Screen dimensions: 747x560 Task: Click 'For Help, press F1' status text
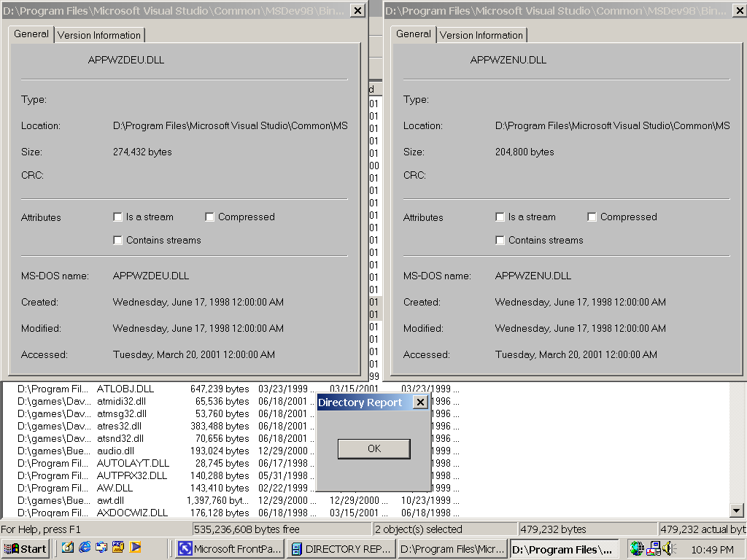41,529
